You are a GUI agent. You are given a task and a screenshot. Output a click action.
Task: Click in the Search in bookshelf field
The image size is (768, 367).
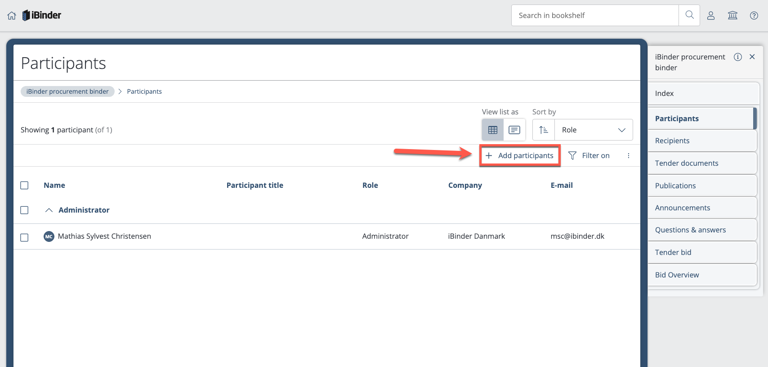click(x=595, y=15)
